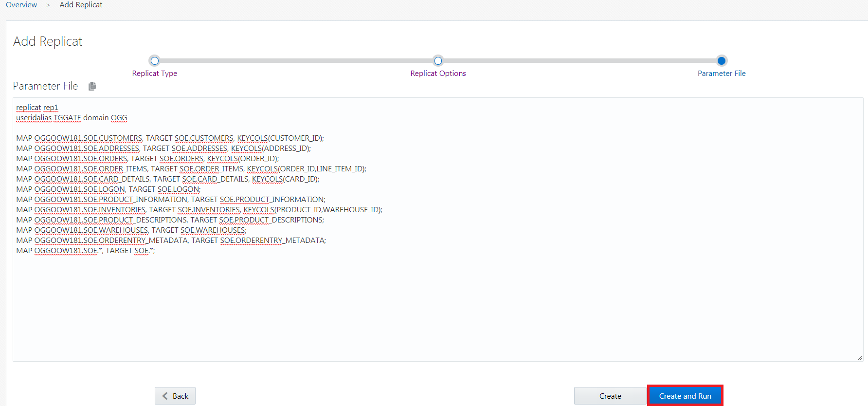Click the MAP line for SOE.WAREHOUSES

pos(131,230)
